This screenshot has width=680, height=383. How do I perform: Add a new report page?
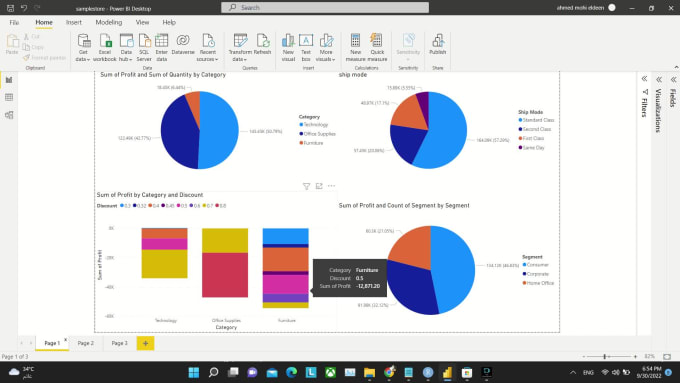pyautogui.click(x=145, y=343)
